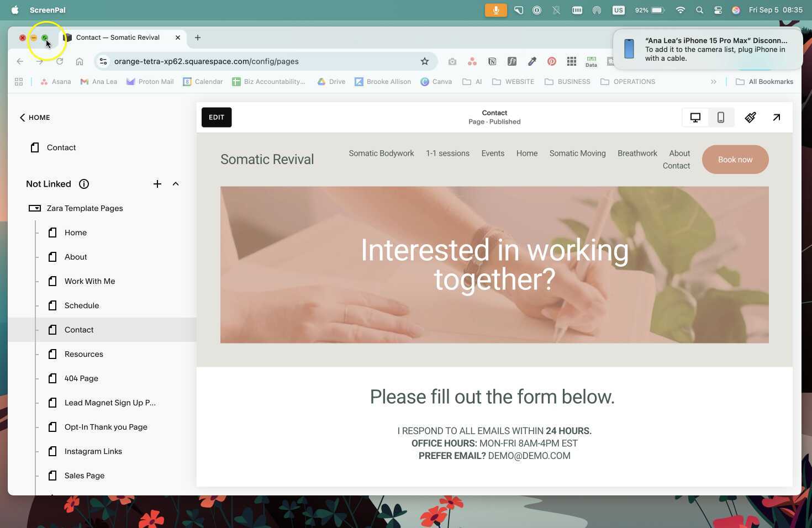Switch to desktop preview

tap(695, 117)
